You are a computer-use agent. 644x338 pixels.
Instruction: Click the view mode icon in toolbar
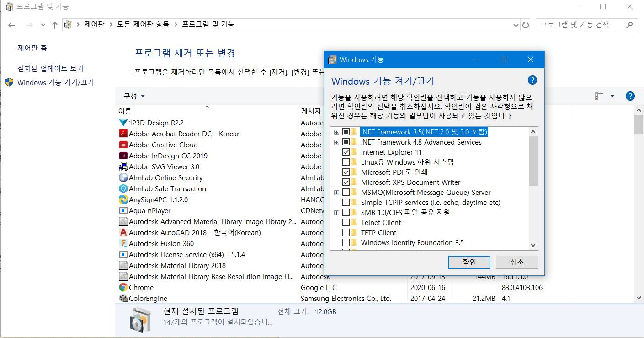pyautogui.click(x=599, y=96)
